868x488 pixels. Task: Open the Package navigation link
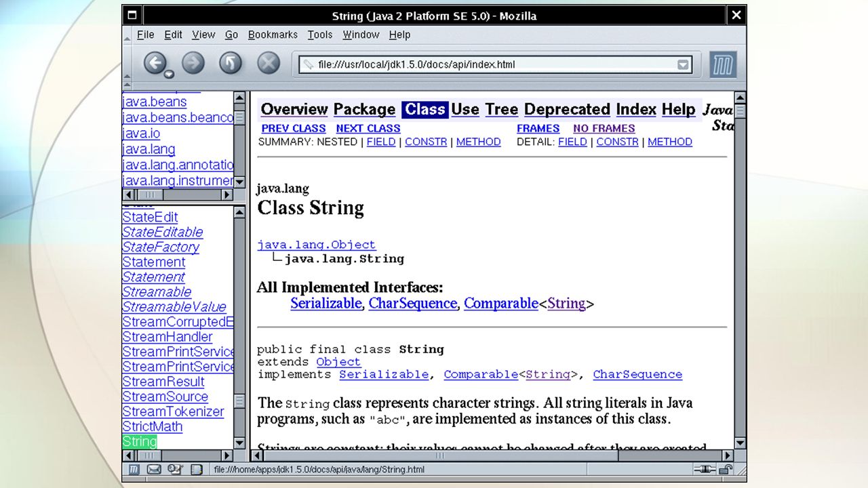(364, 110)
